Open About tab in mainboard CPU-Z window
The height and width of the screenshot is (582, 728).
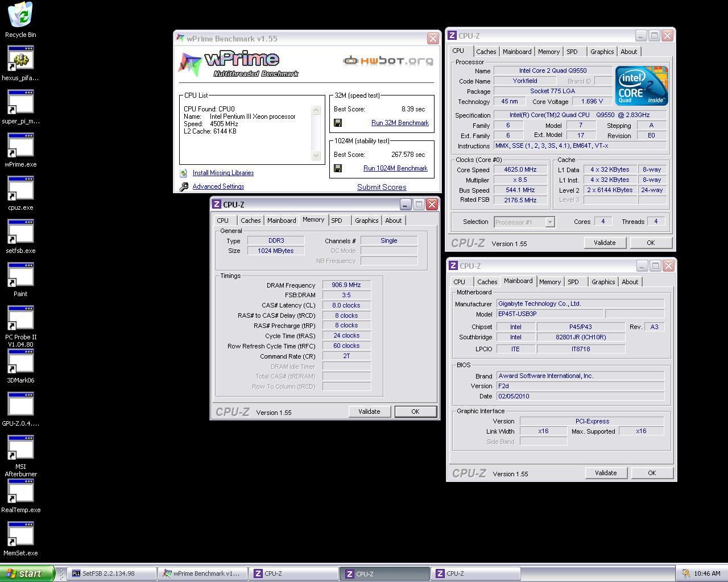coord(630,282)
